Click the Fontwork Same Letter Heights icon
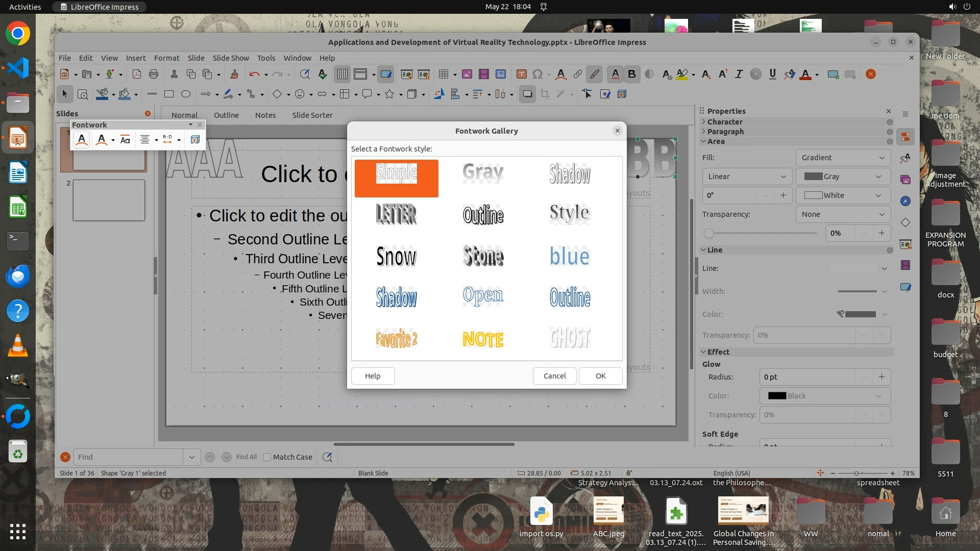 125,140
